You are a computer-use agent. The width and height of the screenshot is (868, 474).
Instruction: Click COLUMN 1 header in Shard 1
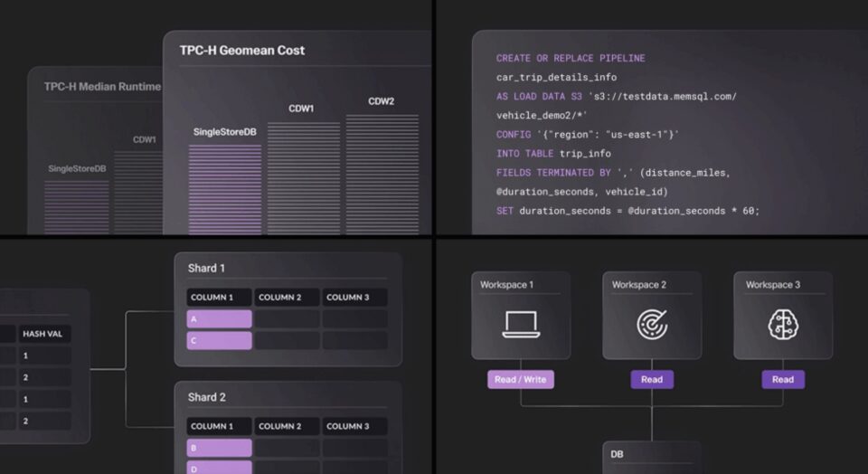tap(220, 297)
